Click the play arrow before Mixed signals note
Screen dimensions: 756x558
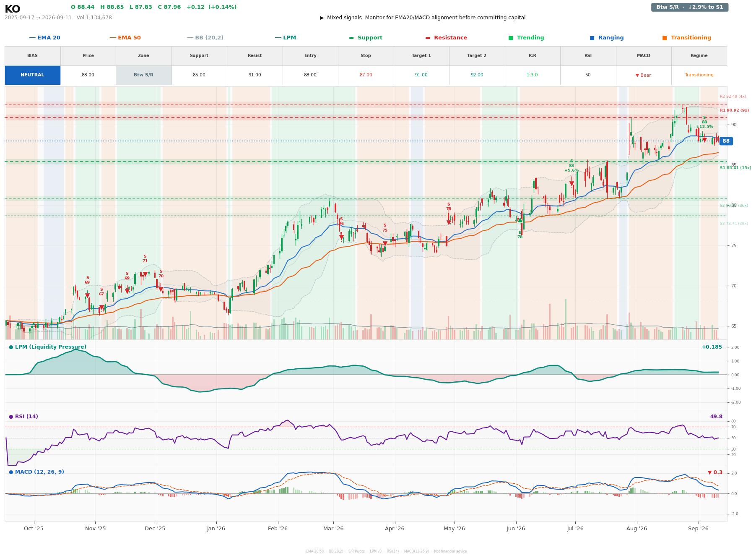322,18
